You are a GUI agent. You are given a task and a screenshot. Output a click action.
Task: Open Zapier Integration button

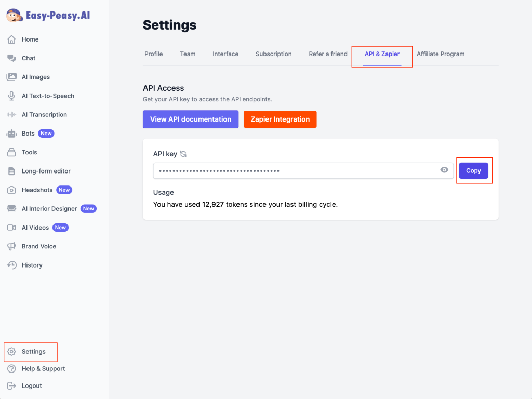pos(280,119)
